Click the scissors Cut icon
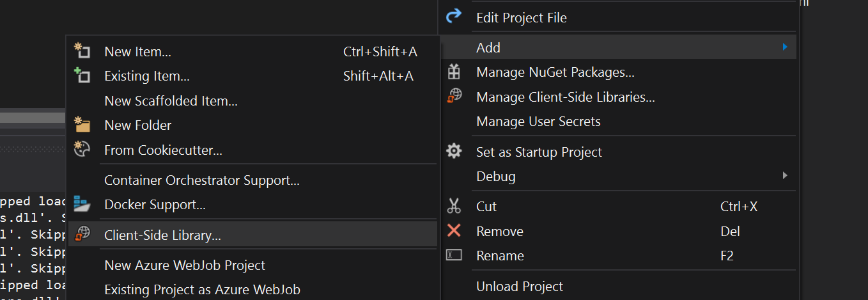 pyautogui.click(x=453, y=206)
